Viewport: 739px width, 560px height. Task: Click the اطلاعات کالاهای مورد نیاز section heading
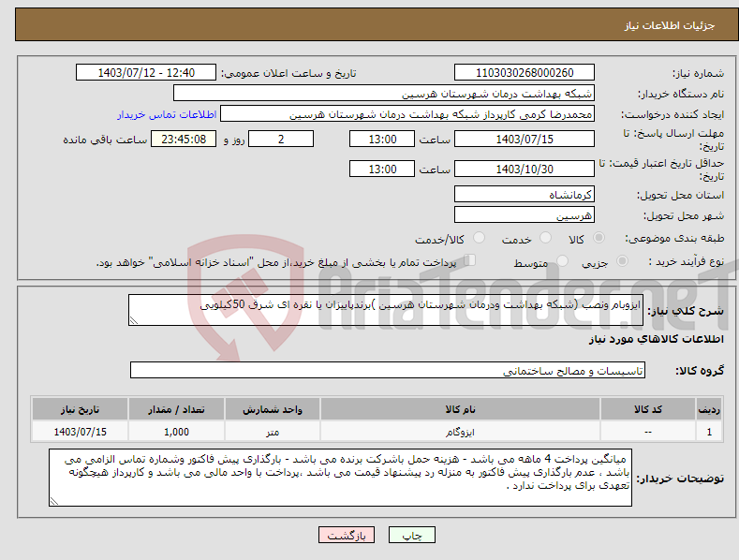pos(656,339)
